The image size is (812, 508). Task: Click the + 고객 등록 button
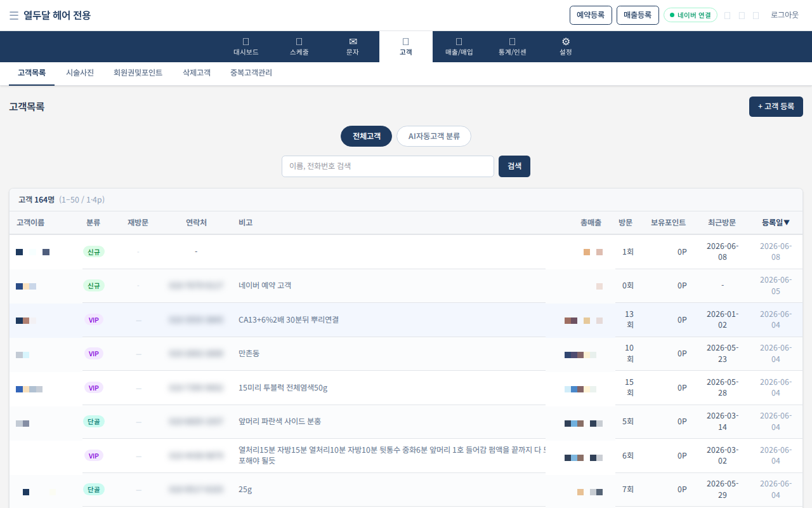pos(776,107)
